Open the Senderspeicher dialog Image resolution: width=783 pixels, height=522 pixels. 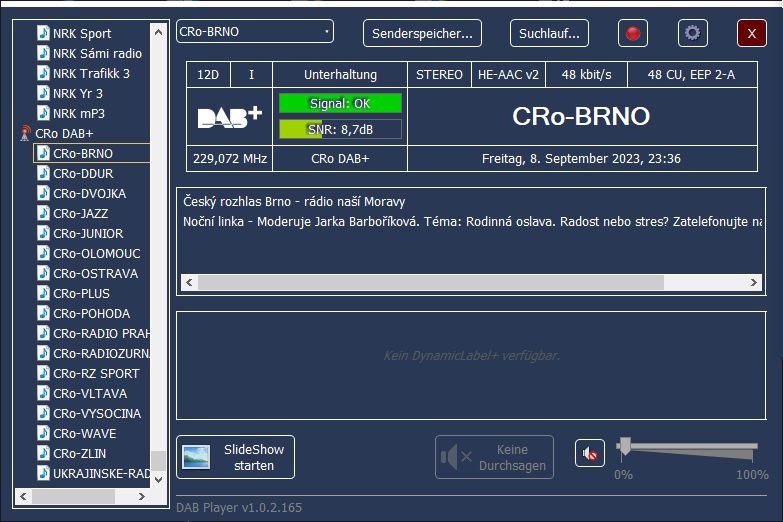click(x=422, y=33)
